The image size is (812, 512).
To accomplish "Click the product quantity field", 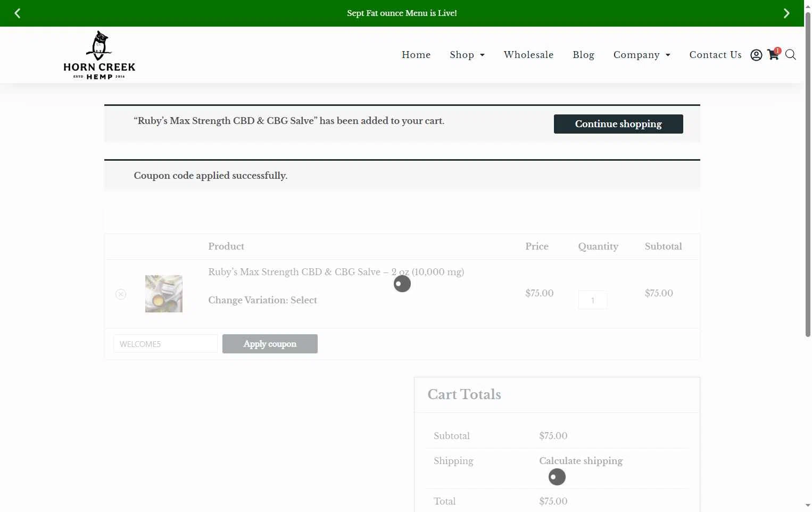I will pos(593,300).
